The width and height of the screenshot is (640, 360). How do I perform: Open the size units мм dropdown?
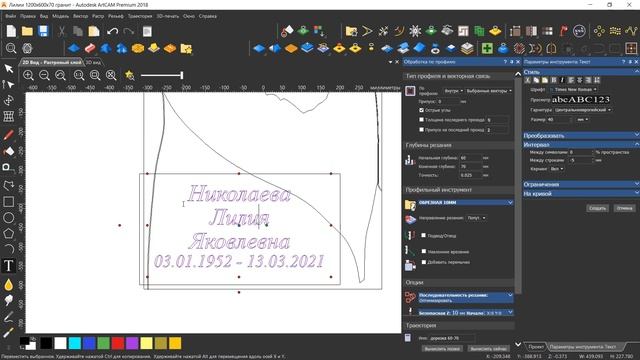click(582, 120)
